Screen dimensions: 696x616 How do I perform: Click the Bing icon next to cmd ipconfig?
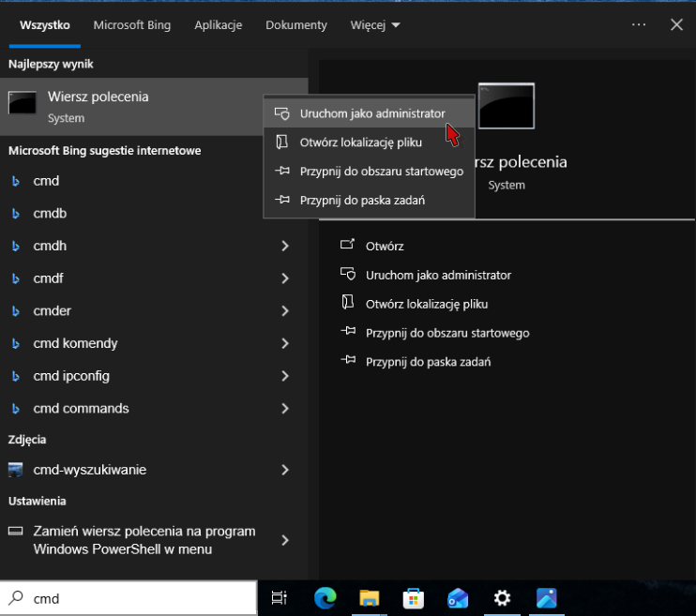16,376
